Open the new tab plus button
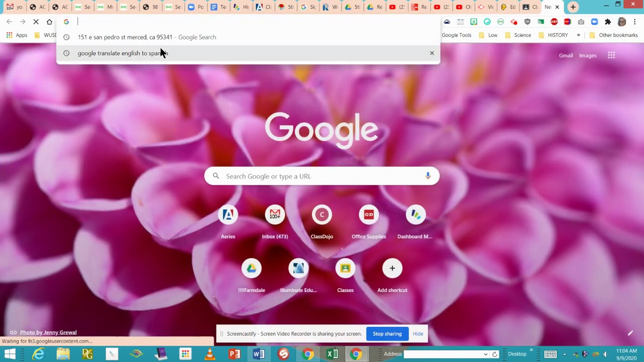This screenshot has width=644, height=362. 573,7
